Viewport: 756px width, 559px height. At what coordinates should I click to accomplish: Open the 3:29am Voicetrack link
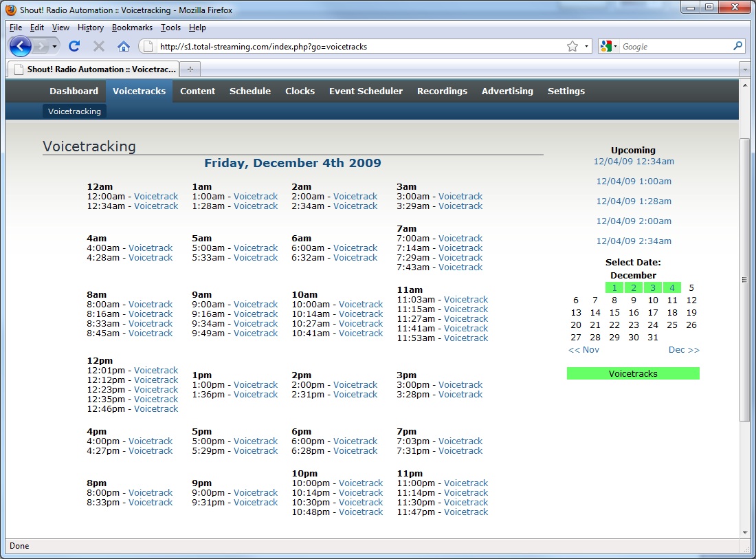point(460,206)
